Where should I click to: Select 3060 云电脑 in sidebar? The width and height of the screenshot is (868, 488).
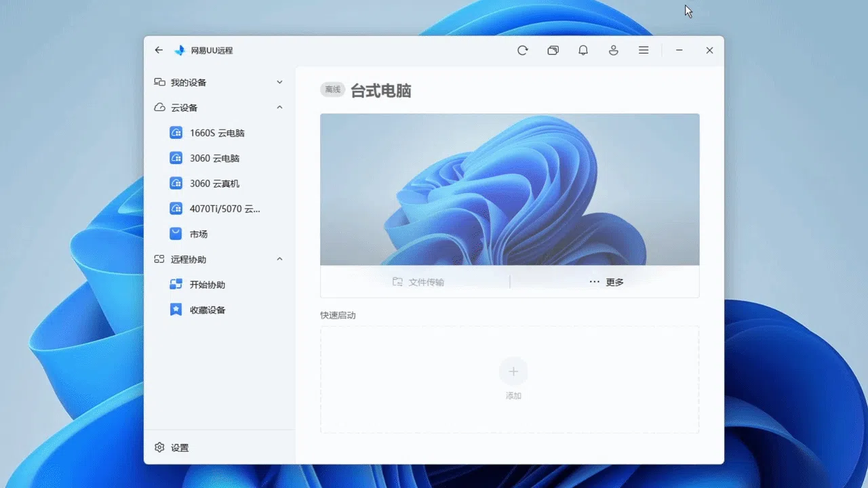click(214, 158)
